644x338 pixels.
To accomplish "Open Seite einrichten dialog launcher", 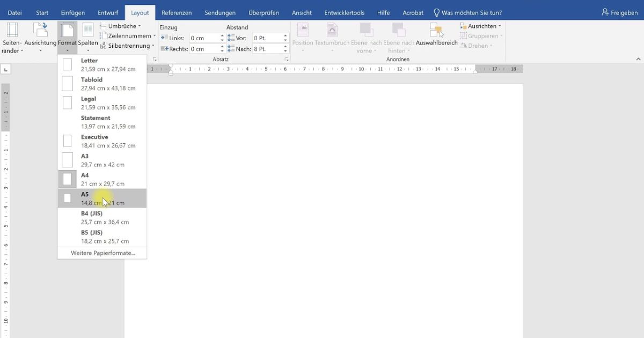I will coord(155,60).
